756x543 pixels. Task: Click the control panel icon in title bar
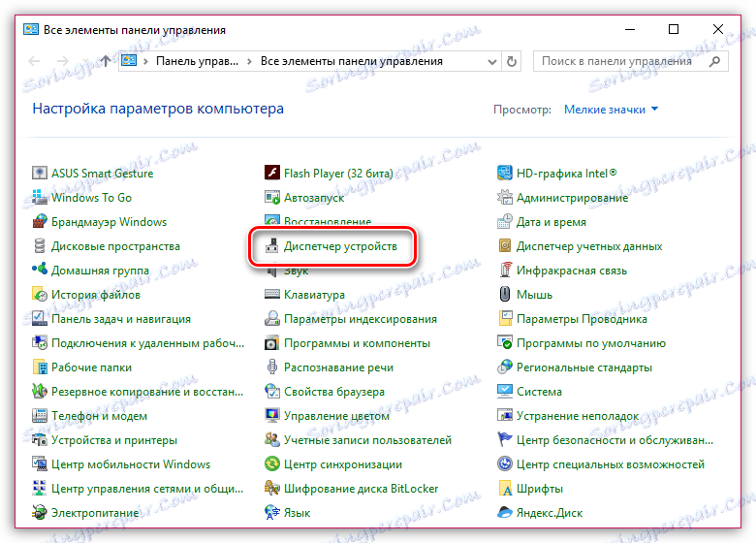(x=30, y=29)
